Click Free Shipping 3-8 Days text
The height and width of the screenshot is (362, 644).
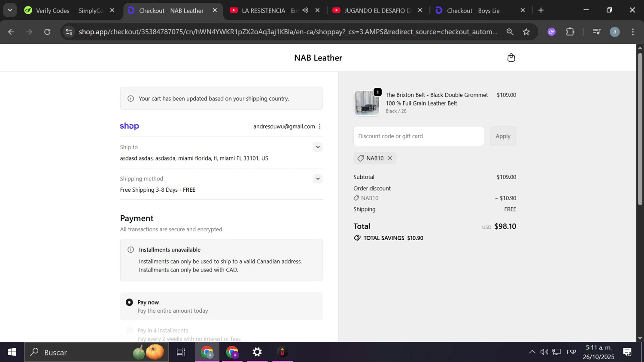pyautogui.click(x=149, y=190)
